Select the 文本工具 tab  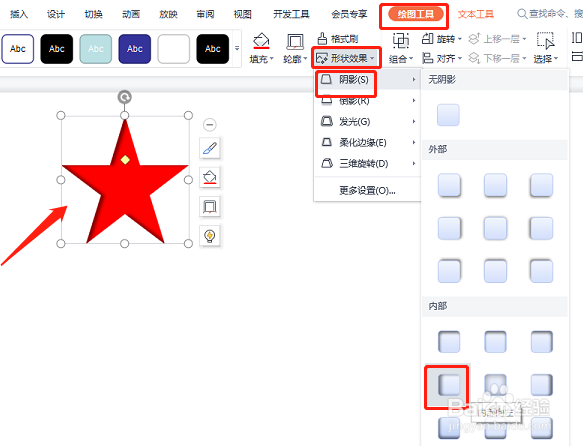(476, 14)
